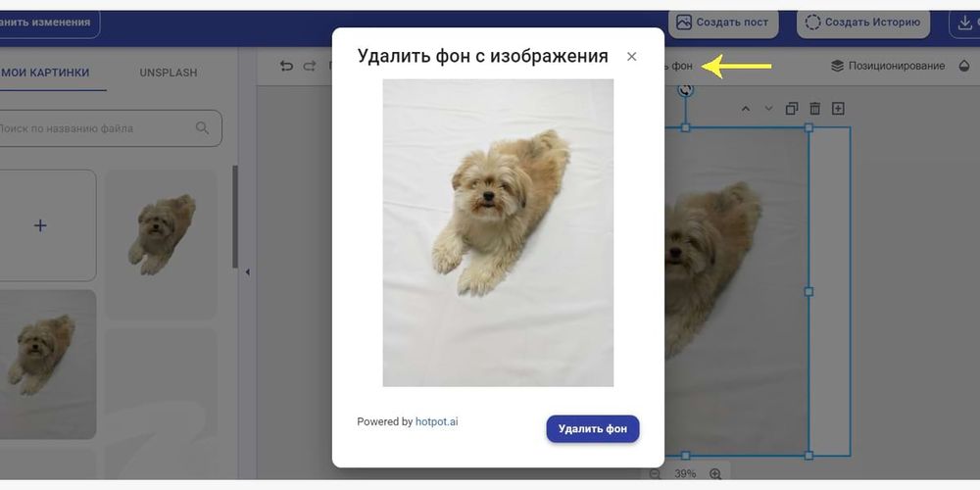Screen dimensions: 980x490
Task: Click the 'Удалить фон' button
Action: (x=592, y=429)
